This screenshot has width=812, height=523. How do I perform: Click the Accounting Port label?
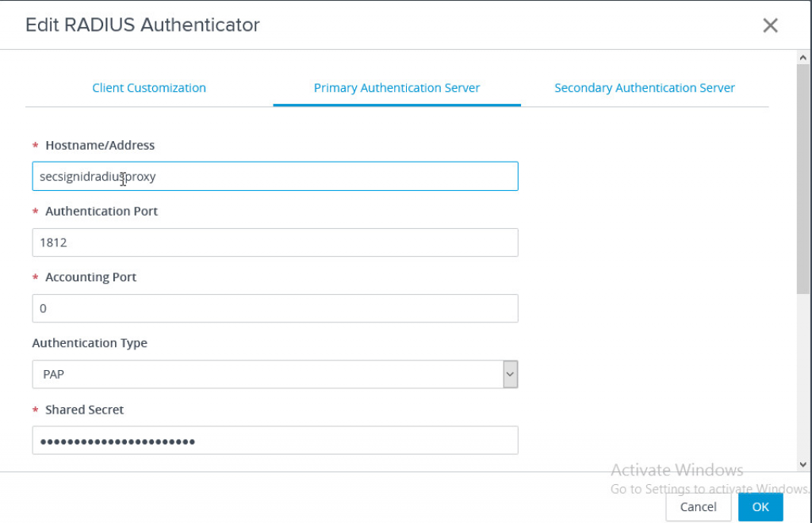(91, 277)
